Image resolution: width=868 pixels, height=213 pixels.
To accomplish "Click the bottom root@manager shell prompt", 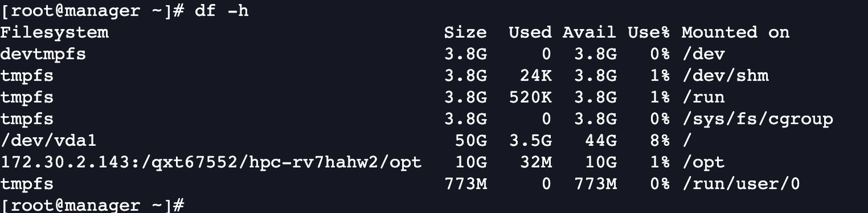I will [x=93, y=205].
